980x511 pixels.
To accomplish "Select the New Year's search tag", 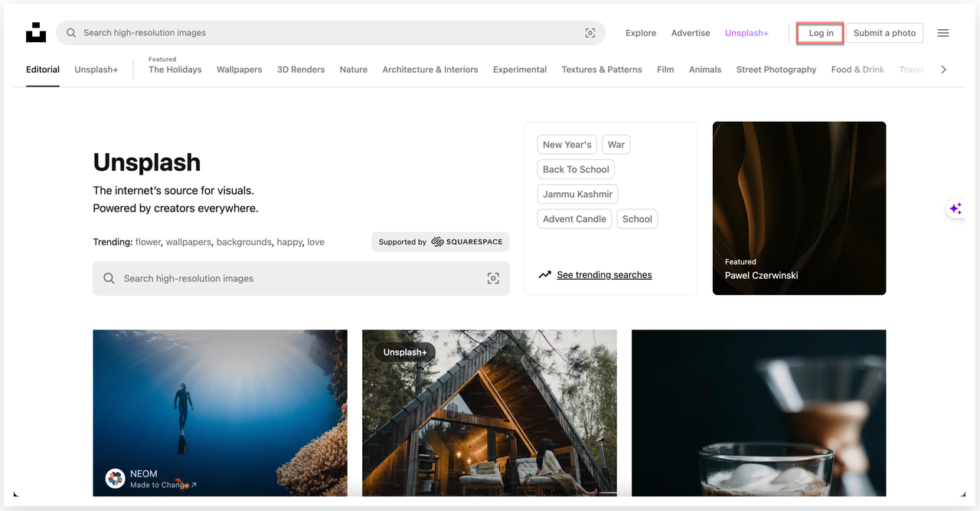I will [x=567, y=145].
